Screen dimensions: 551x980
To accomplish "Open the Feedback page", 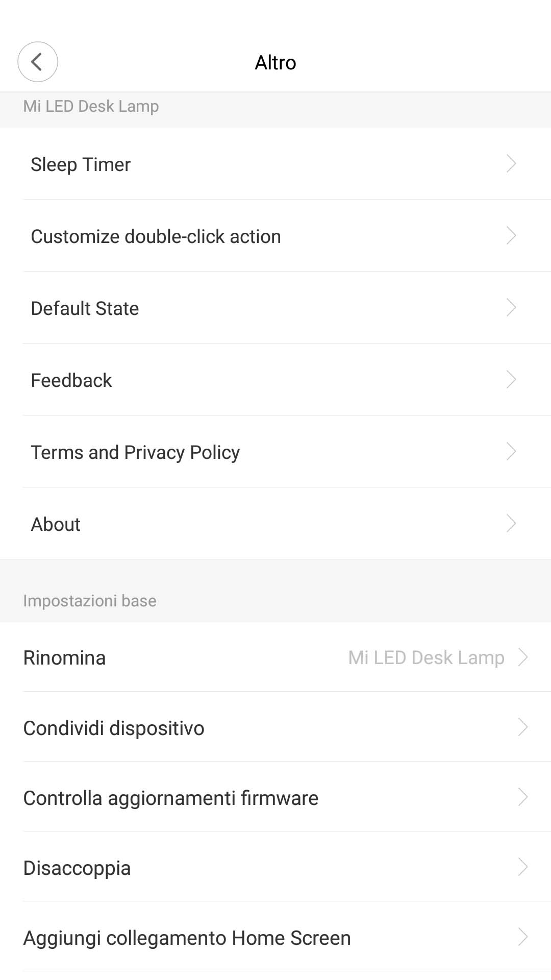I will point(71,380).
